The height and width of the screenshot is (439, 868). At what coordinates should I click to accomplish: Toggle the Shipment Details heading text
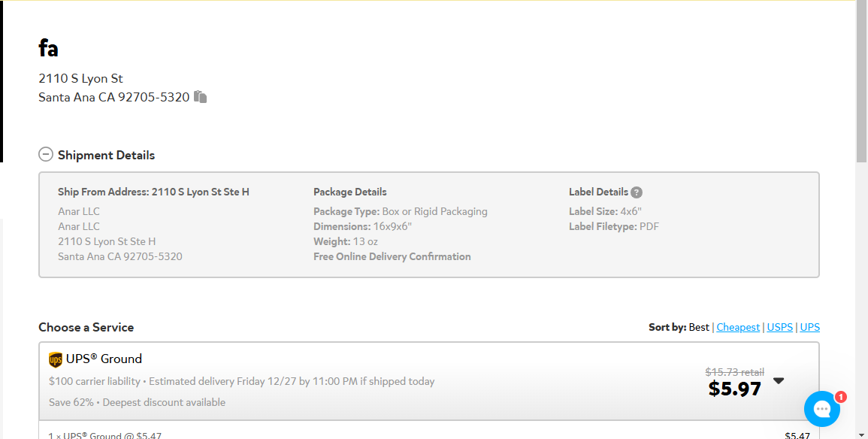point(106,155)
